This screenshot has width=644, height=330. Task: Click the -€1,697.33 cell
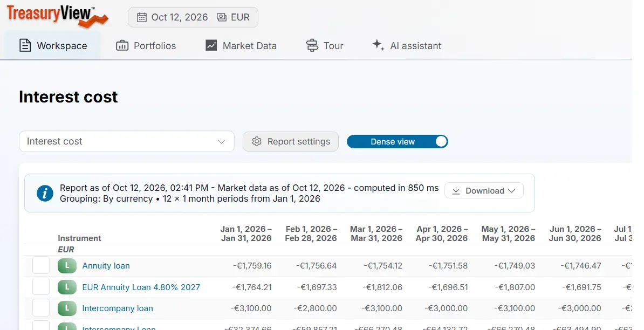click(x=317, y=287)
